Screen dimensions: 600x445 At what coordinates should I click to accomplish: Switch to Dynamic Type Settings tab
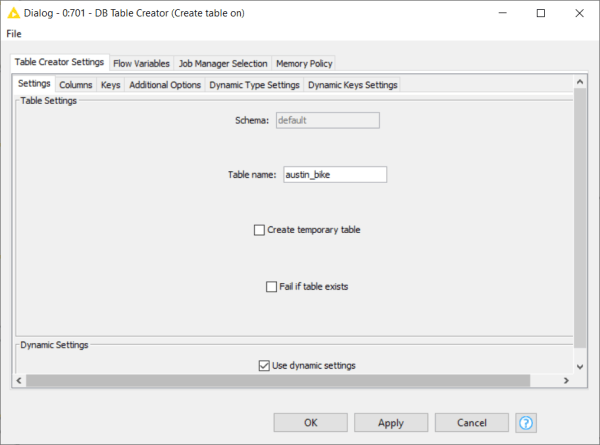(254, 85)
